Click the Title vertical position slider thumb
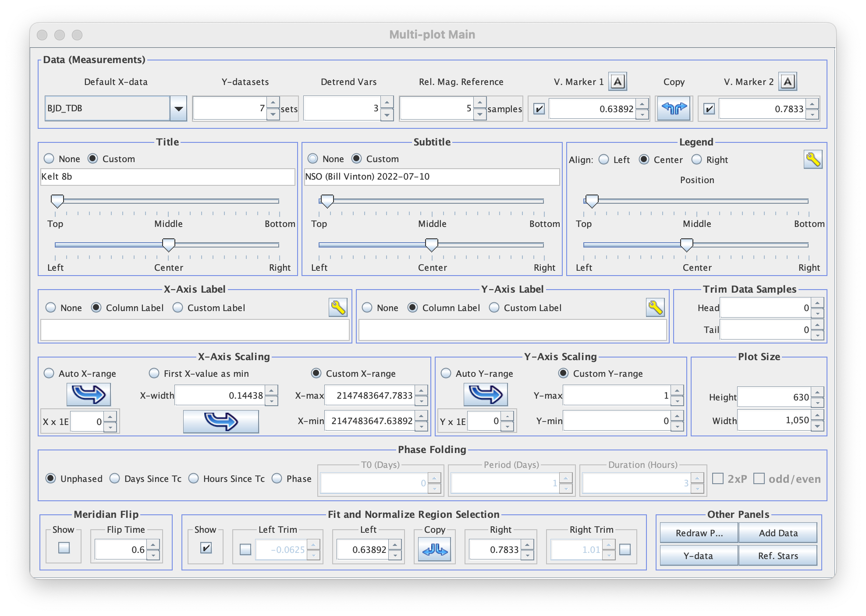The height and width of the screenshot is (616, 866). coord(57,201)
